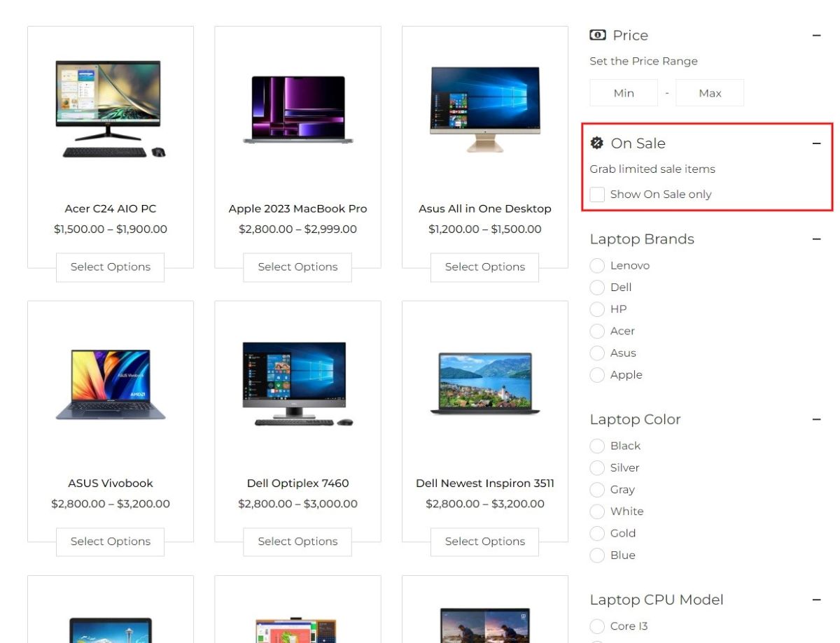View the Acer C24 AIO PC image
This screenshot has width=840, height=643.
click(111, 109)
